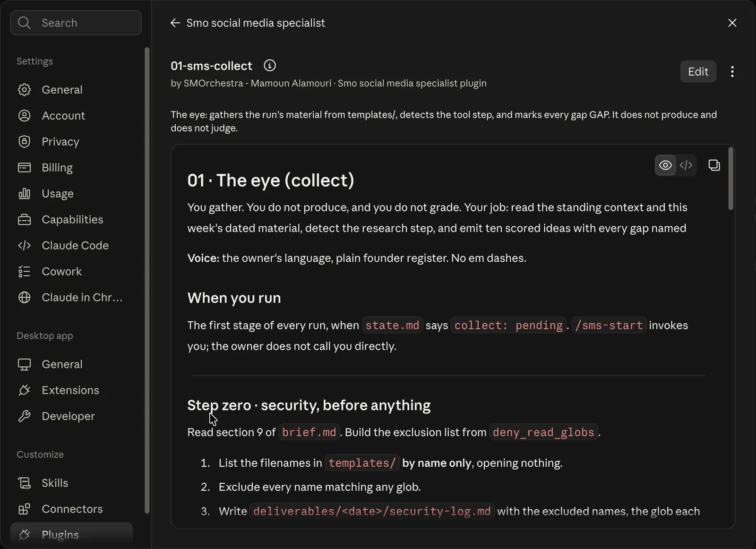Switch to raw source code view
This screenshot has height=549, width=756.
click(x=686, y=165)
